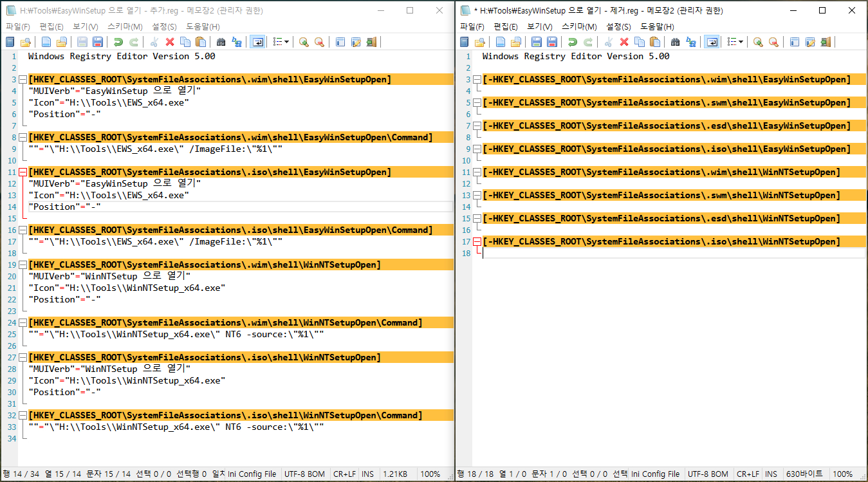This screenshot has height=482, width=868.
Task: Click the Save As icon in right window
Action: (x=552, y=42)
